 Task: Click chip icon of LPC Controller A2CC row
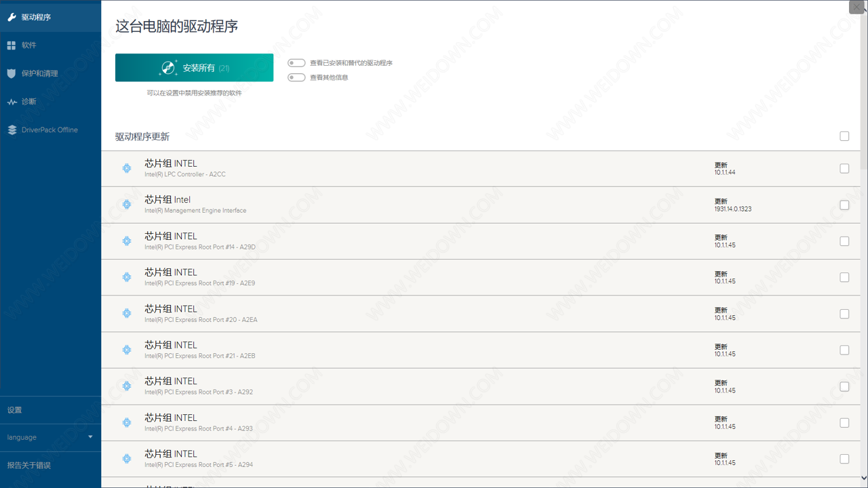127,168
